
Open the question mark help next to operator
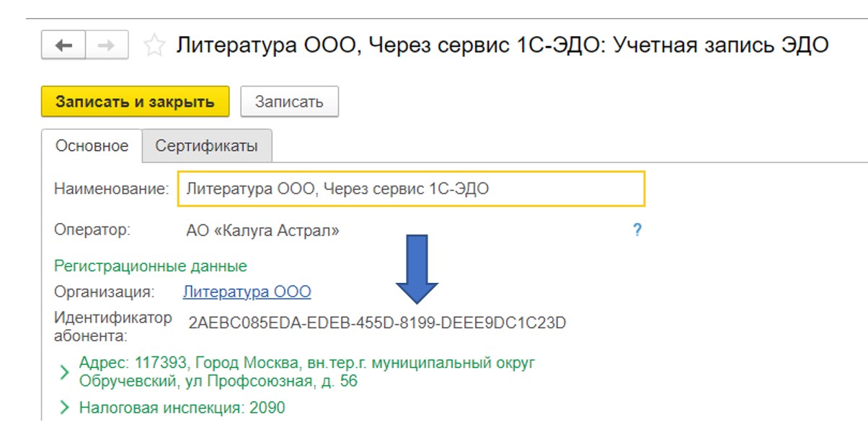pos(637,231)
